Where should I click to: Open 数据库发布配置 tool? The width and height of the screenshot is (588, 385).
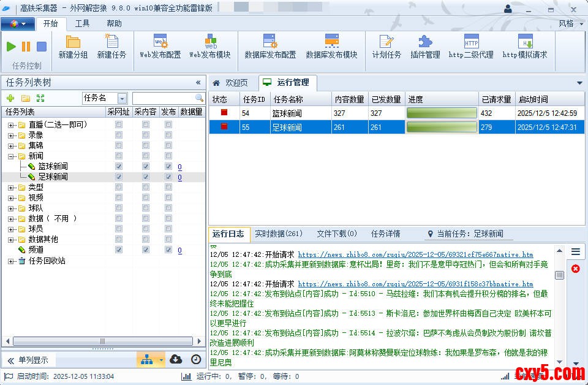point(270,47)
